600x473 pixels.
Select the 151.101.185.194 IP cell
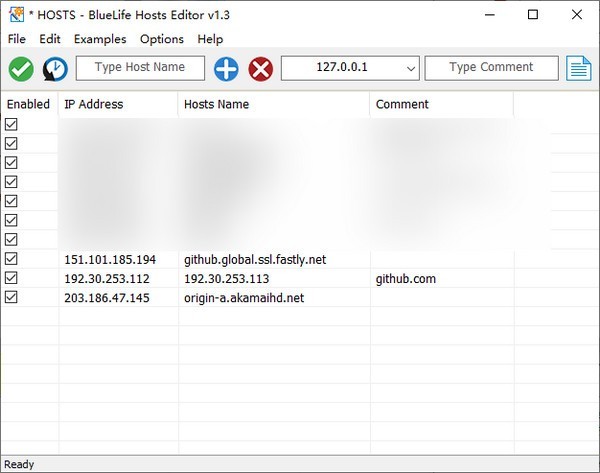tap(110, 259)
